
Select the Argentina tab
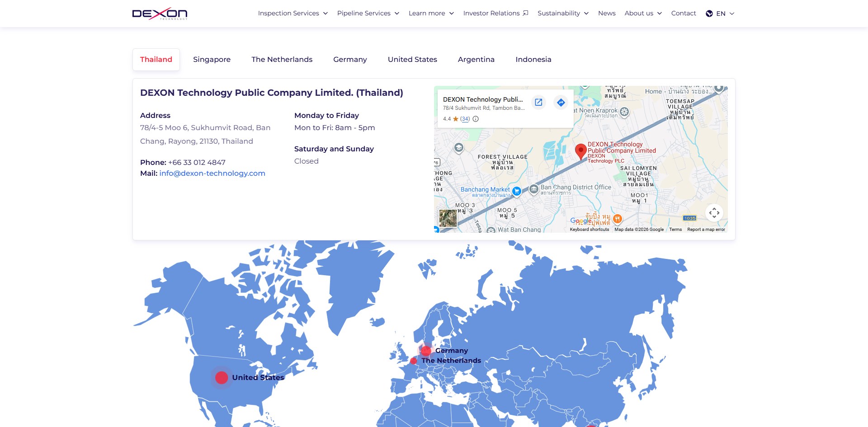(x=476, y=60)
